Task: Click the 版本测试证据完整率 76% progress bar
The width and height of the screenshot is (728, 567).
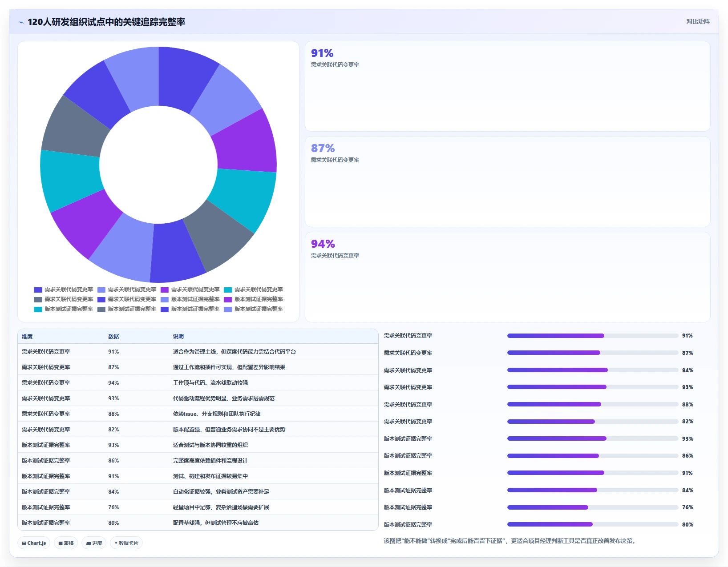Action: [x=593, y=507]
